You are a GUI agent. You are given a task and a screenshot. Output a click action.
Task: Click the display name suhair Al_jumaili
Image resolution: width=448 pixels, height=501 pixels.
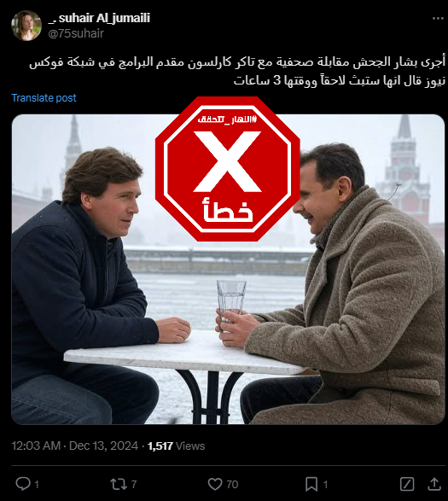point(99,18)
